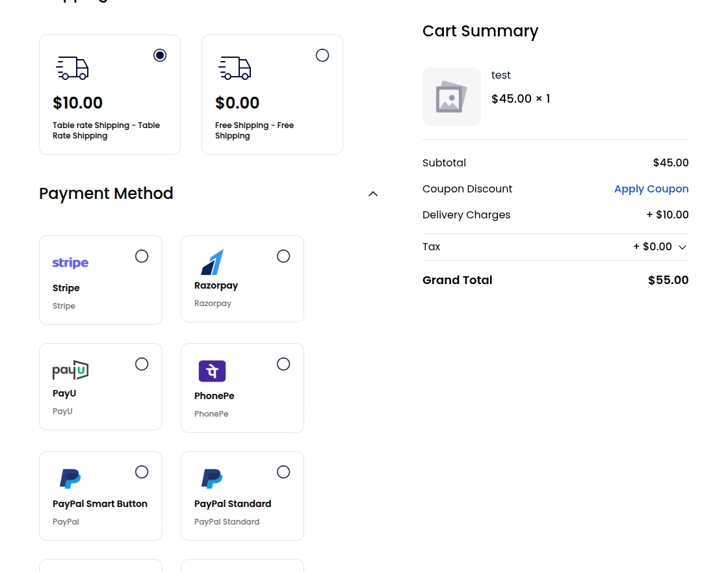Click the 'Grand Total' label
The image size is (728, 572).
click(x=457, y=280)
